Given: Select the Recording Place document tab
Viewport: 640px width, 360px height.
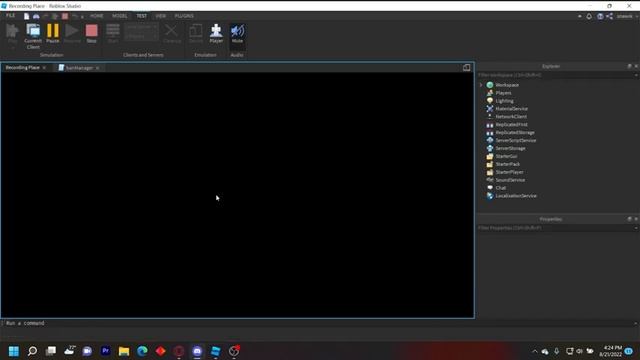Looking at the screenshot, I should click(x=22, y=67).
